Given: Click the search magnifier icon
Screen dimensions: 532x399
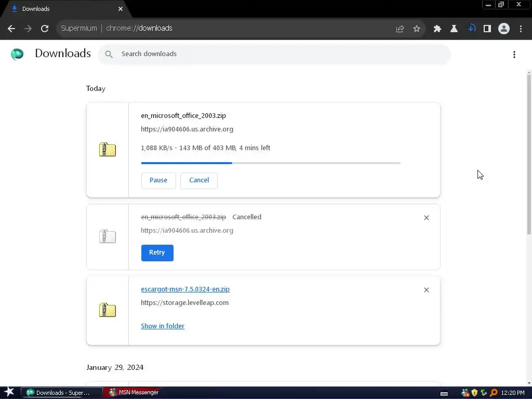Looking at the screenshot, I should click(109, 54).
